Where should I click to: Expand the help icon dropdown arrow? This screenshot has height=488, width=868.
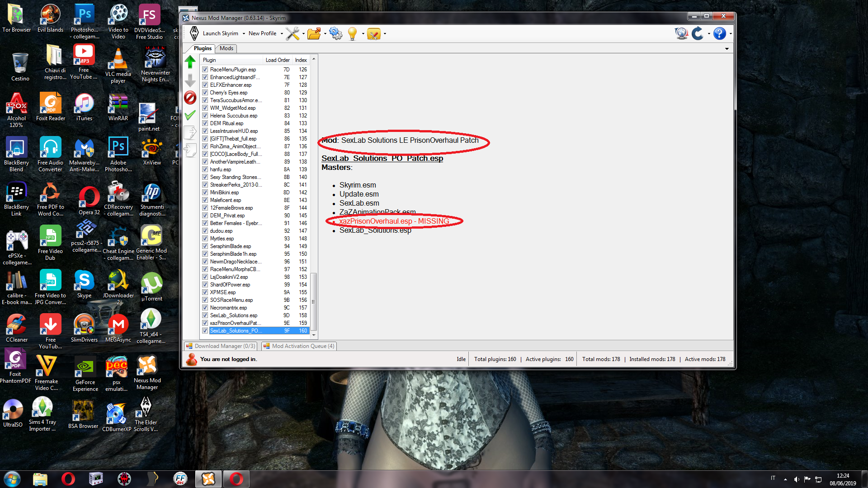click(730, 33)
